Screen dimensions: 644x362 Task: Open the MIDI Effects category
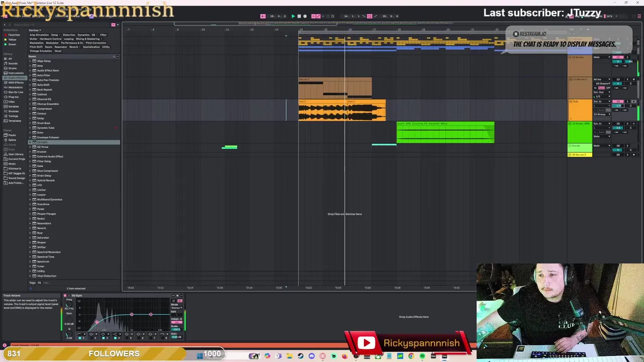tap(15, 82)
